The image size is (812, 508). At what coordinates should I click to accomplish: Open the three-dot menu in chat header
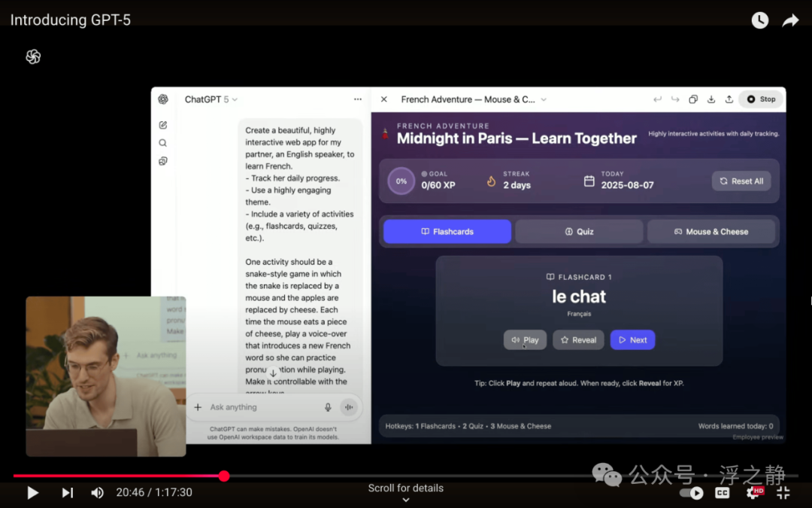[358, 99]
